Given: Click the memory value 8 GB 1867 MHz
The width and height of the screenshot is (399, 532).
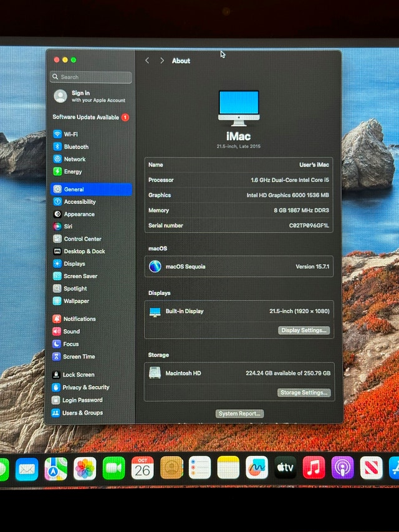Looking at the screenshot, I should pos(301,210).
